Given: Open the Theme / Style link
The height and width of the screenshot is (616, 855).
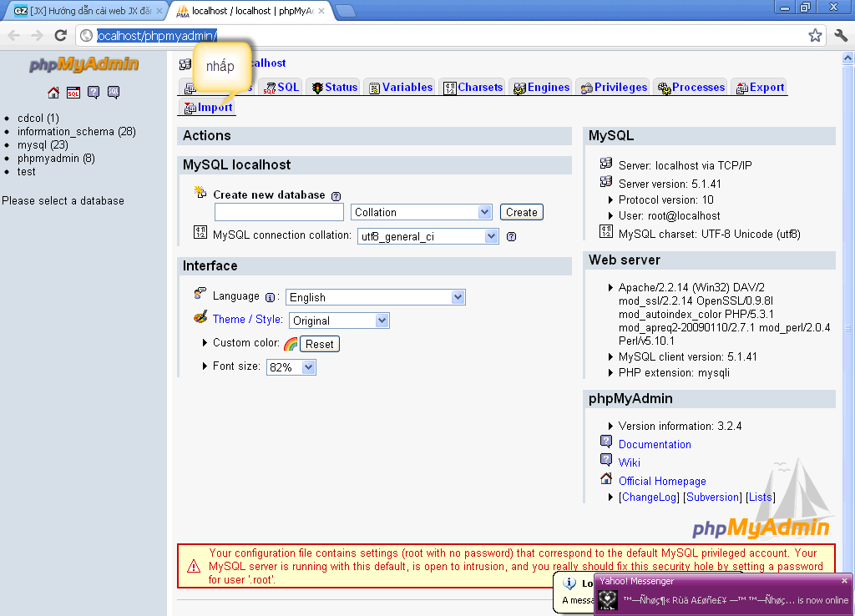Looking at the screenshot, I should [247, 320].
